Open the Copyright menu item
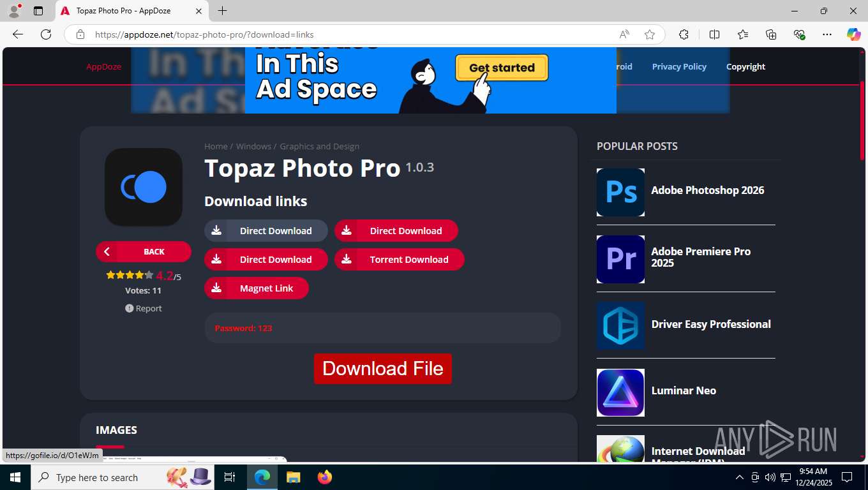868x490 pixels. click(x=745, y=66)
